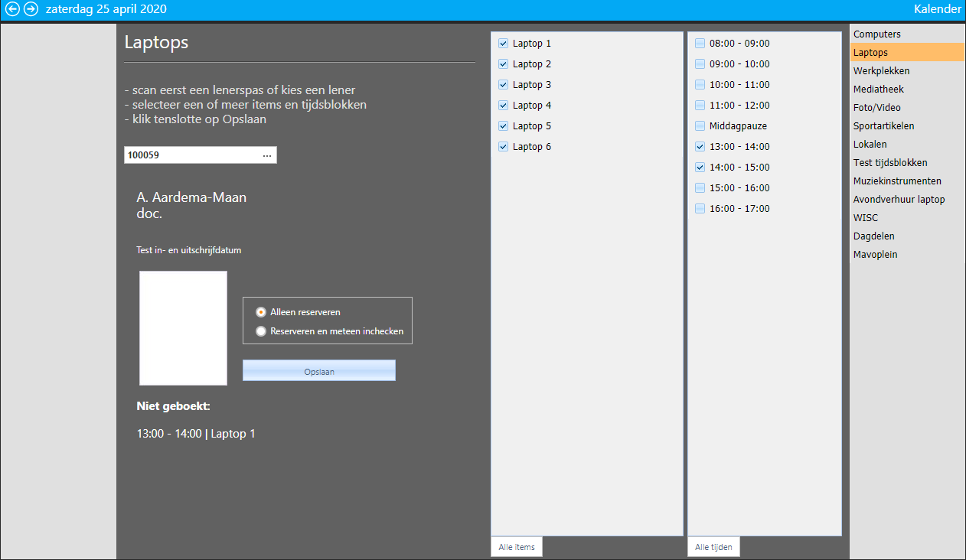Toggle the Laptop 4 checkbox
Viewport: 966px width, 560px height.
click(504, 106)
